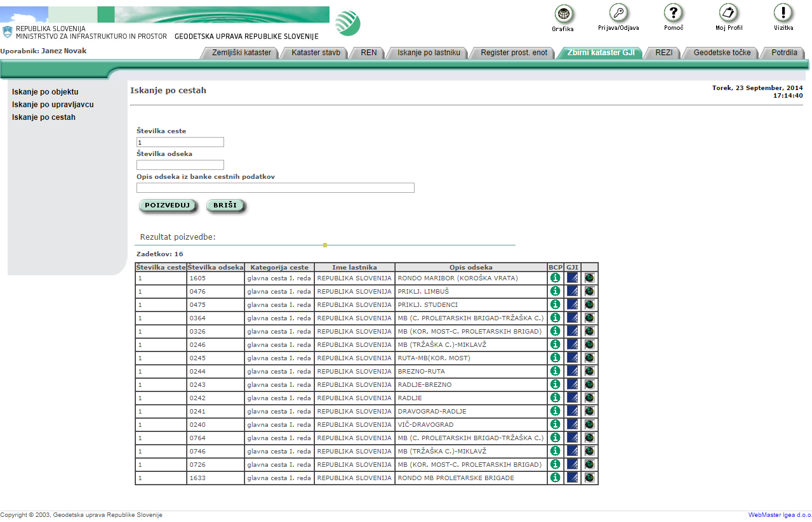
Task: Click the section number 0243 cell
Action: (216, 384)
